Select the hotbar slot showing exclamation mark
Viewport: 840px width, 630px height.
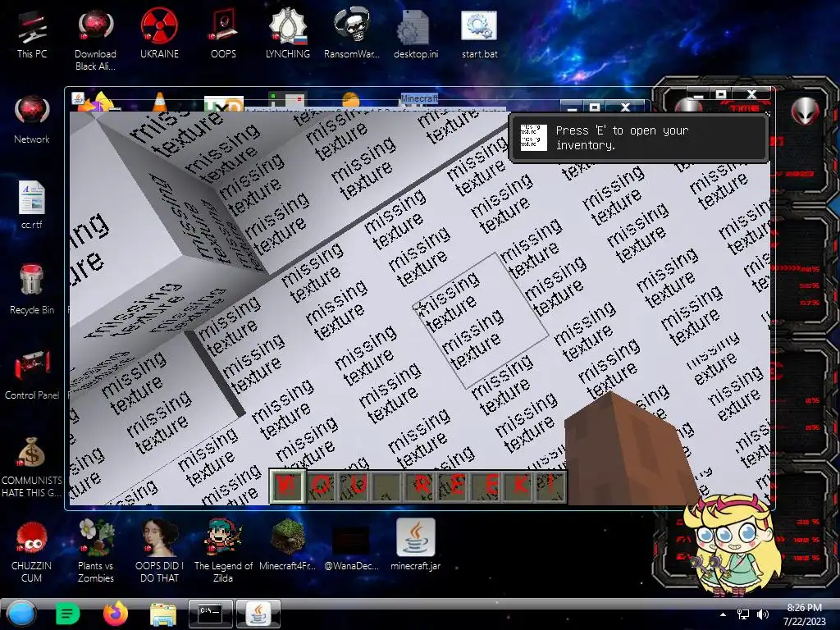point(550,486)
